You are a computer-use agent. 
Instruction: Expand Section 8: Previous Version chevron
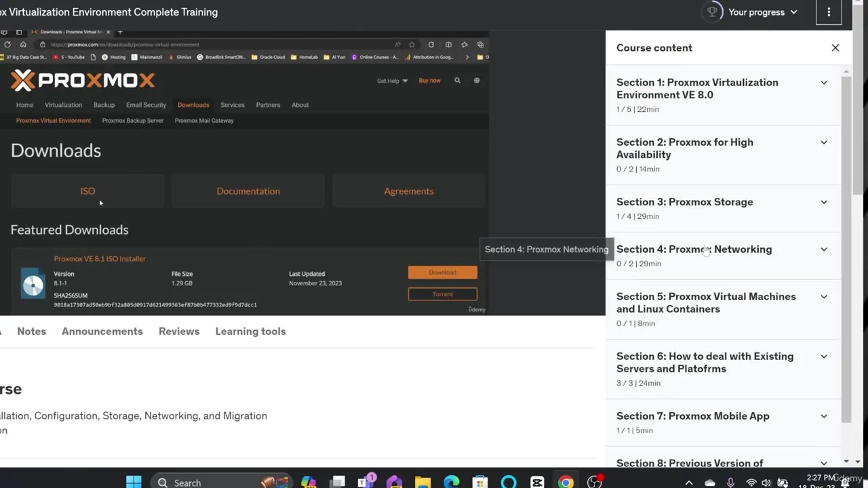pos(824,464)
